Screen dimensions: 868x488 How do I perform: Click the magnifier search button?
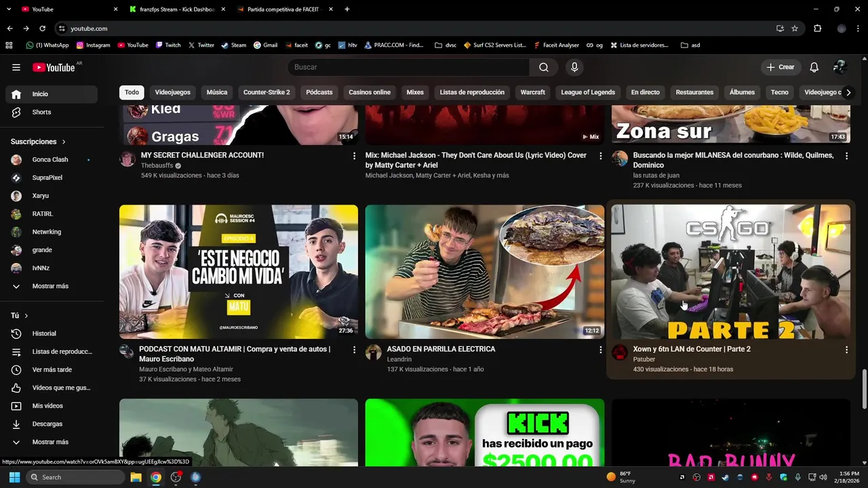(544, 67)
